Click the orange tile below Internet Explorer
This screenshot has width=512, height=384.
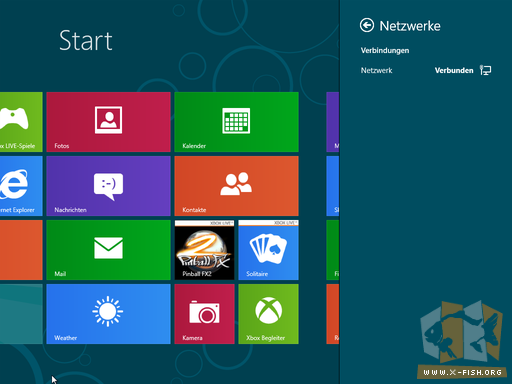click(21, 250)
